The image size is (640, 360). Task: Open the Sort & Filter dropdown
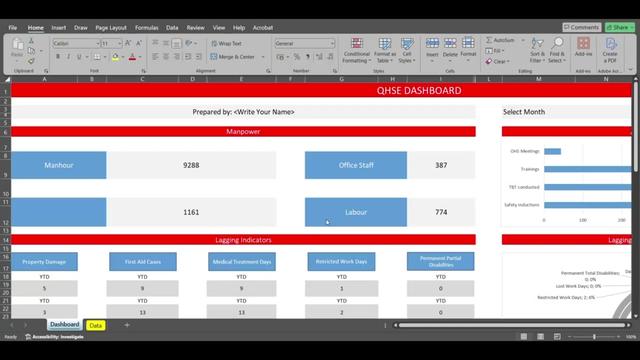coord(537,51)
